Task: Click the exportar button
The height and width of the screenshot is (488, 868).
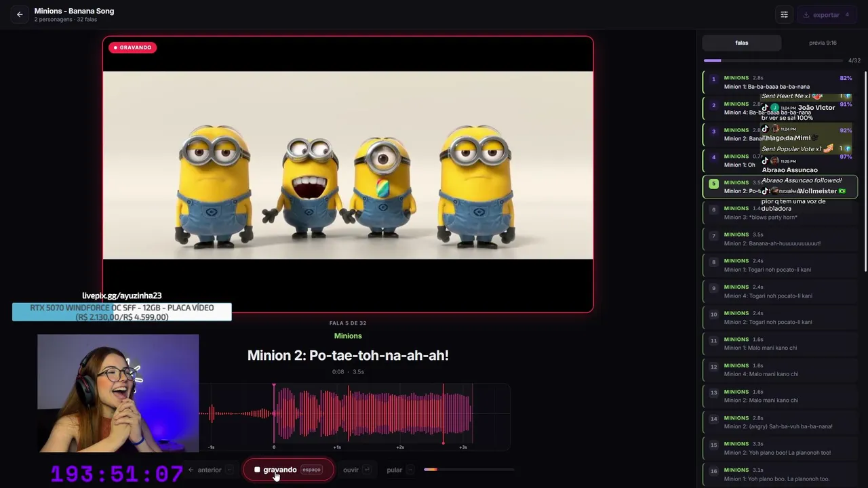Action: (x=826, y=14)
